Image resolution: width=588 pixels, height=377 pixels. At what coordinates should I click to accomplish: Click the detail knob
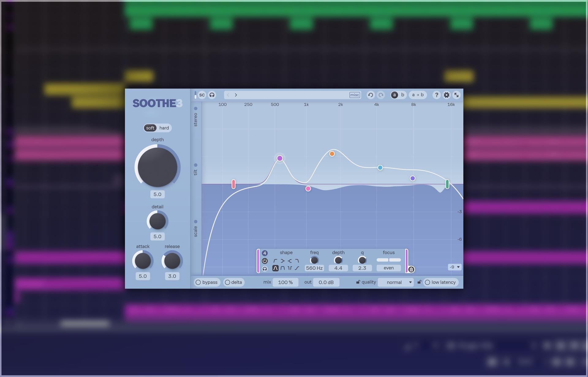[x=157, y=221]
